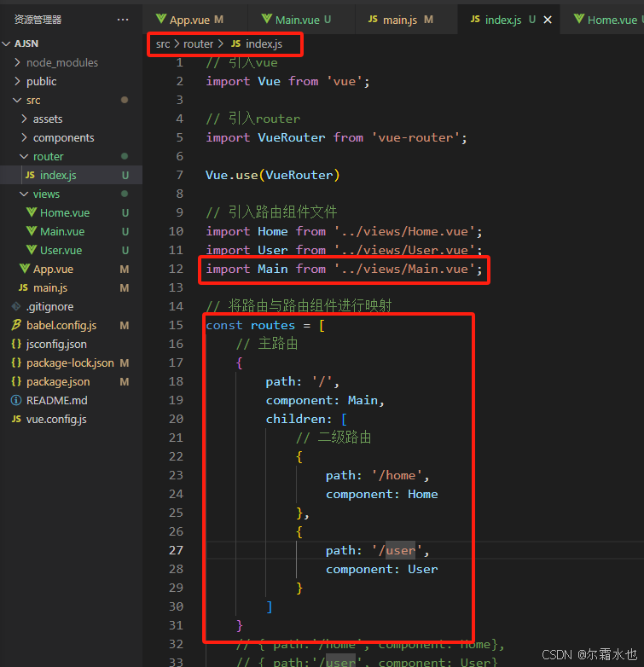Open App.vue in the file tree
Screen dimensions: 644x667
(x=71, y=269)
